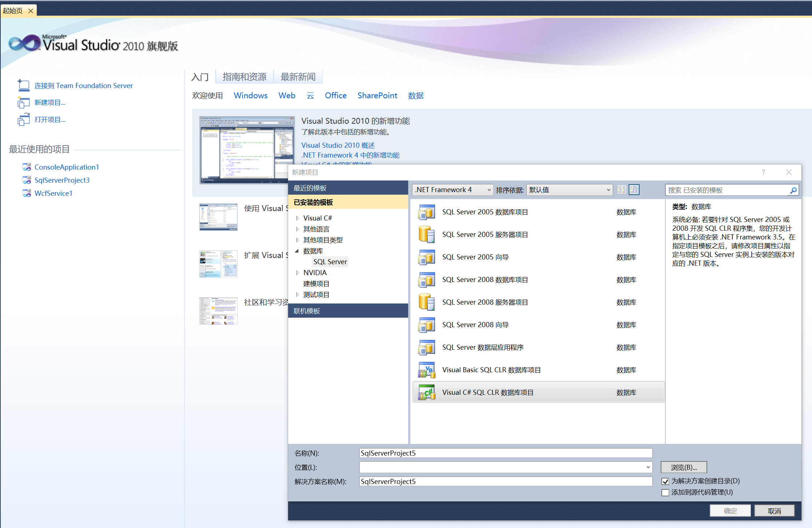Open the 最近的模板 section
812x528 pixels.
click(348, 188)
